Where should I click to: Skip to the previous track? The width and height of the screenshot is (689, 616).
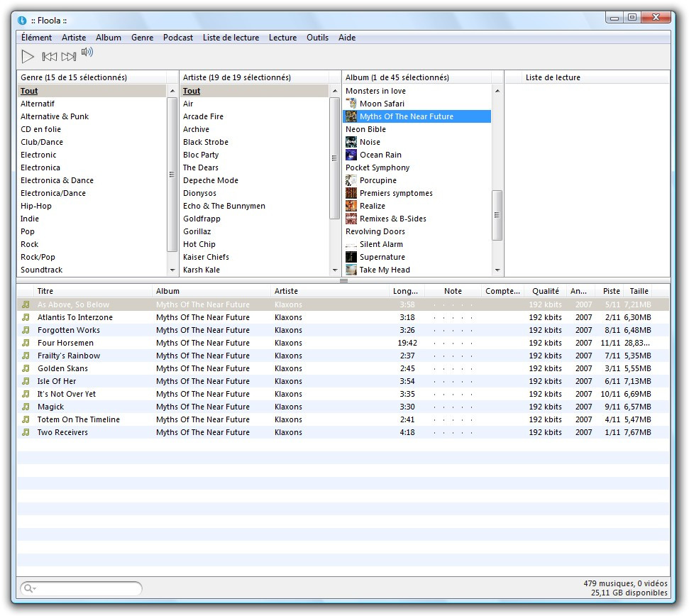[50, 57]
